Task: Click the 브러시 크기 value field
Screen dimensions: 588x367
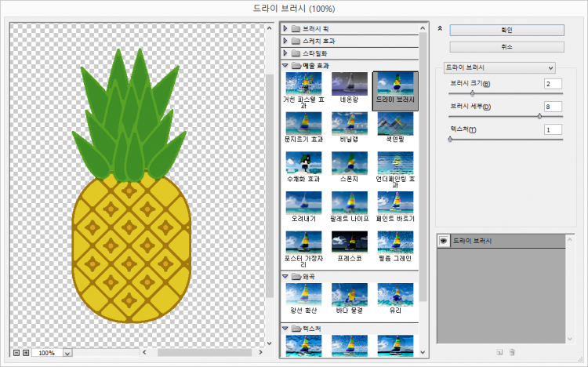Action: (x=553, y=83)
